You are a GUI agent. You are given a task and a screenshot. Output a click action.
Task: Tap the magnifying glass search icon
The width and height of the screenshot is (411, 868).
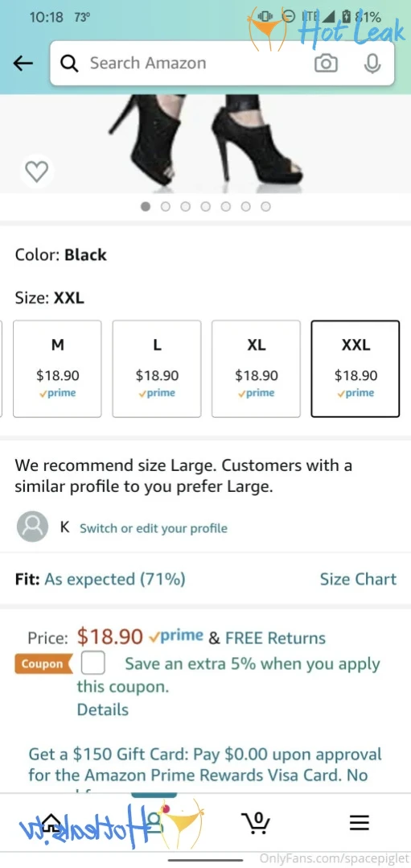pyautogui.click(x=69, y=64)
